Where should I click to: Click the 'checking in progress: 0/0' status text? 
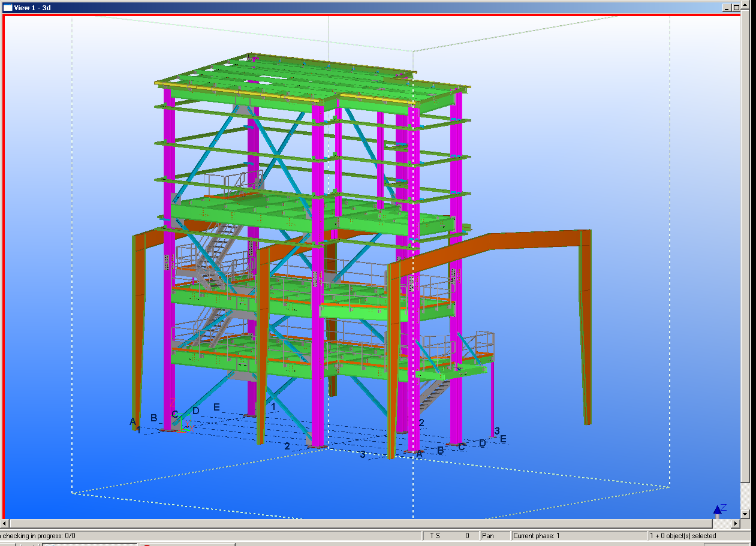coord(39,536)
